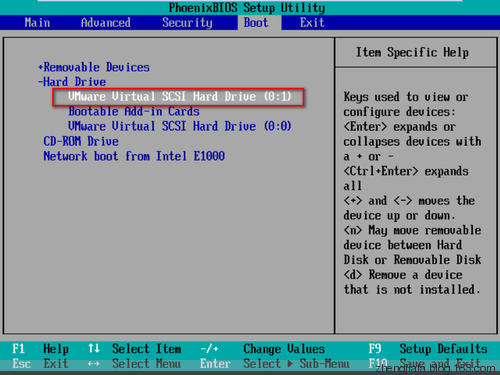500x375 pixels.
Task: Click the -/+ Change Values hint
Action: pyautogui.click(x=262, y=349)
